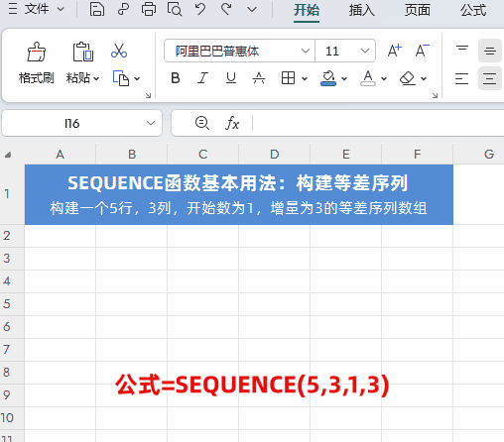Toggle Italic formatting
This screenshot has height=442, width=504.
point(202,78)
